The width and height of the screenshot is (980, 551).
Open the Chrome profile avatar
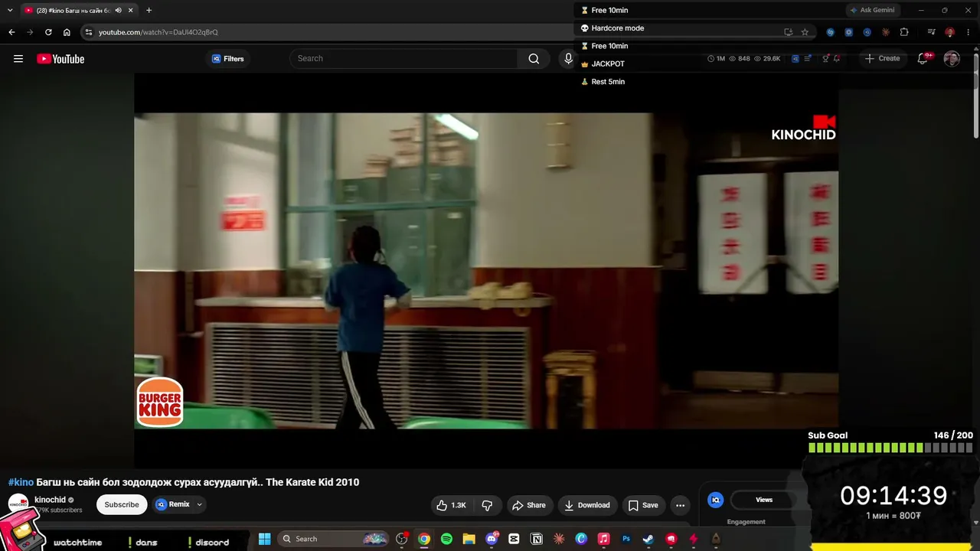950,32
